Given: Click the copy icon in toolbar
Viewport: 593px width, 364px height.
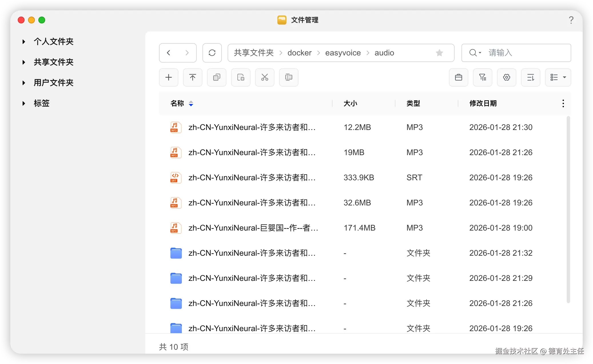Looking at the screenshot, I should (x=217, y=77).
